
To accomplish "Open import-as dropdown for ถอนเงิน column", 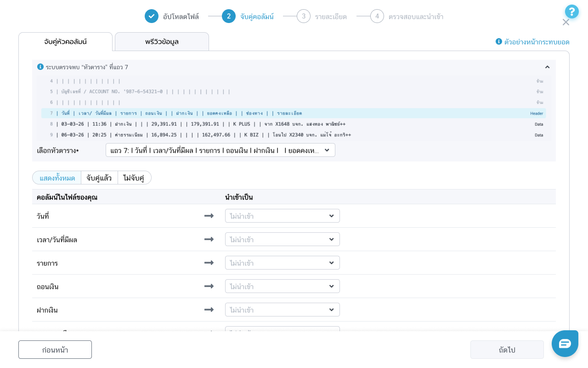I will (x=282, y=286).
